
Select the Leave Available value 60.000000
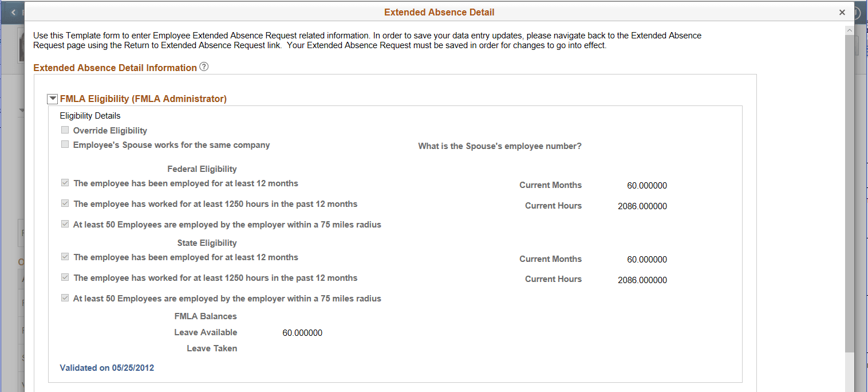tap(302, 332)
